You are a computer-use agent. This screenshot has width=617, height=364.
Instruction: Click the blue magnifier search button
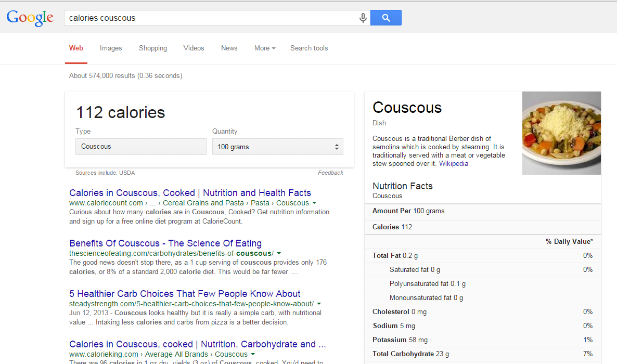(385, 18)
